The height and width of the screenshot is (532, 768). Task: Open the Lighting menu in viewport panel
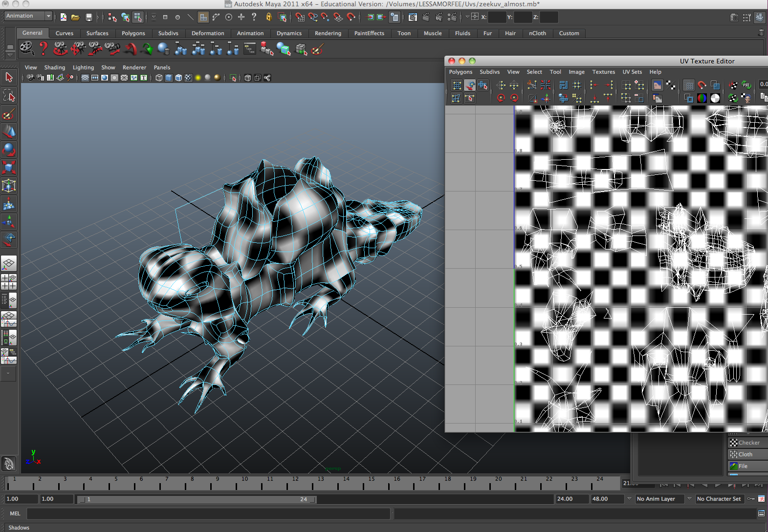[x=83, y=67]
